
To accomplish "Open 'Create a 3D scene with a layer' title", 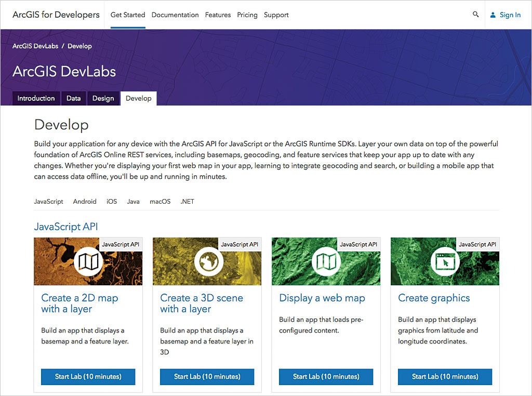I will click(x=202, y=303).
